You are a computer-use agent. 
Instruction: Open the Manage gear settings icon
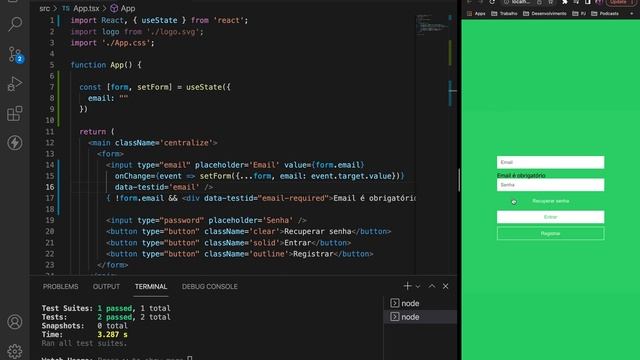click(x=15, y=351)
